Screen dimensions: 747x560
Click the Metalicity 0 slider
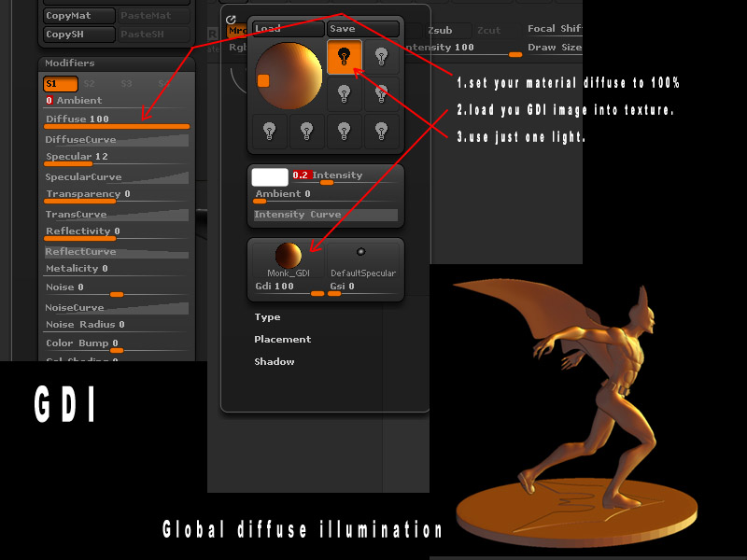pos(117,269)
